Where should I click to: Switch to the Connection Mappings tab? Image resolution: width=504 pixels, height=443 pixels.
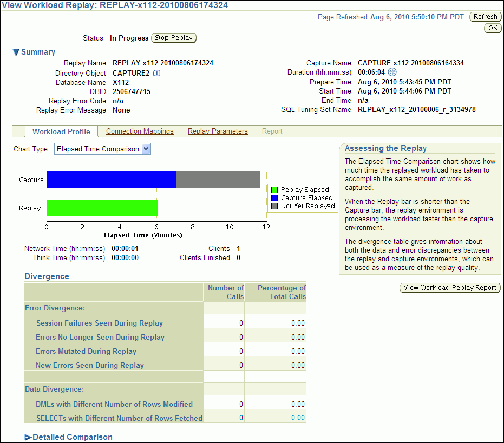[x=140, y=131]
